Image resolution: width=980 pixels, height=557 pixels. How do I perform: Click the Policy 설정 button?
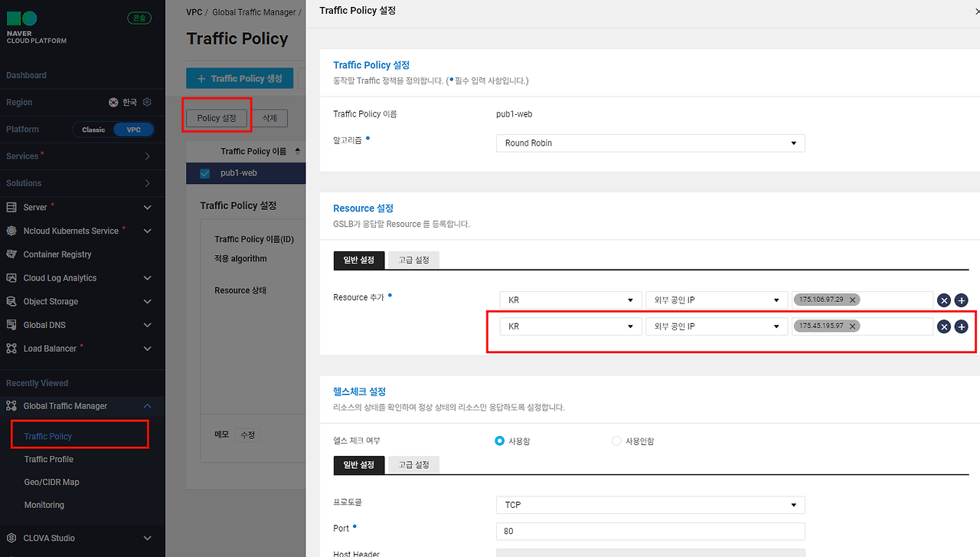click(x=217, y=118)
